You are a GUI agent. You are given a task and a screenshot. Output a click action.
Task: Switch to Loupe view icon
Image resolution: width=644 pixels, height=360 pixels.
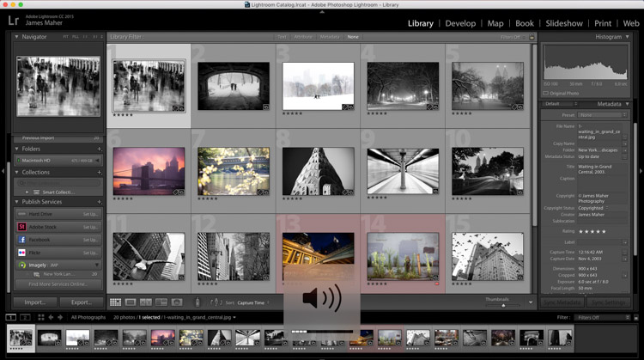point(130,302)
